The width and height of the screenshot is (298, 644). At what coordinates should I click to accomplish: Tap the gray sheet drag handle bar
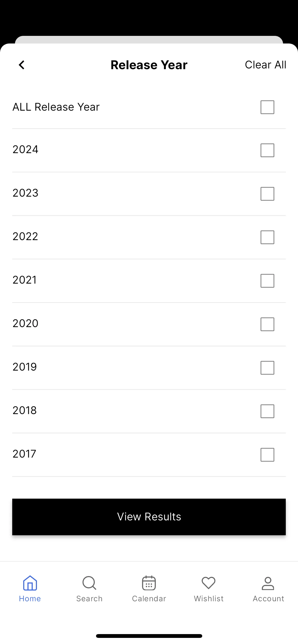pyautogui.click(x=149, y=40)
